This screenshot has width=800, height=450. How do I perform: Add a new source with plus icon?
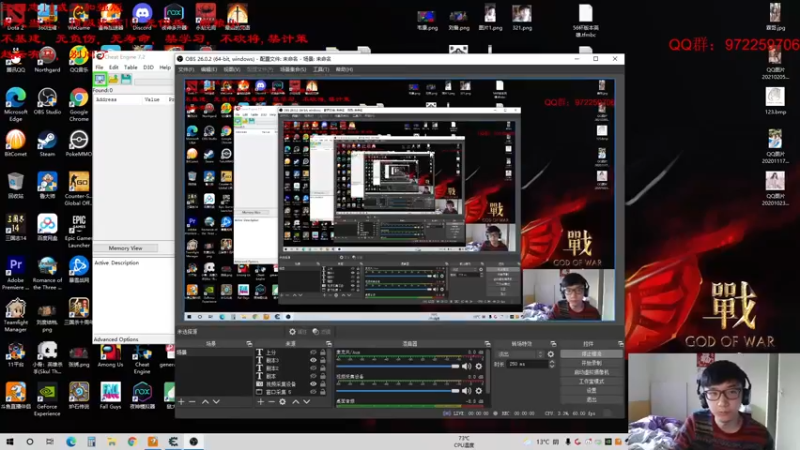[261, 402]
